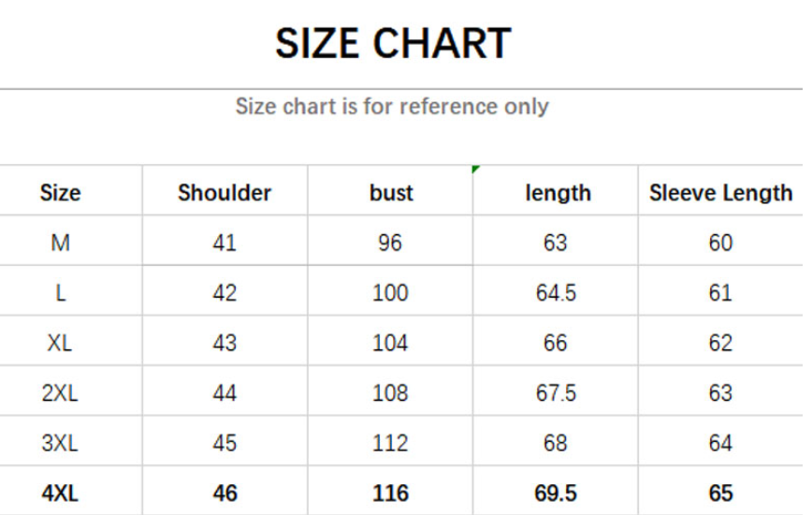Click bust value 116 in 4XL row

click(x=390, y=493)
